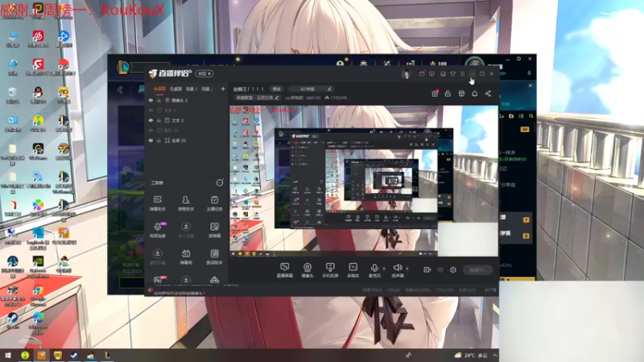Expand the speaker options arrow
Viewport: 644px width, 362px height.
(x=407, y=269)
